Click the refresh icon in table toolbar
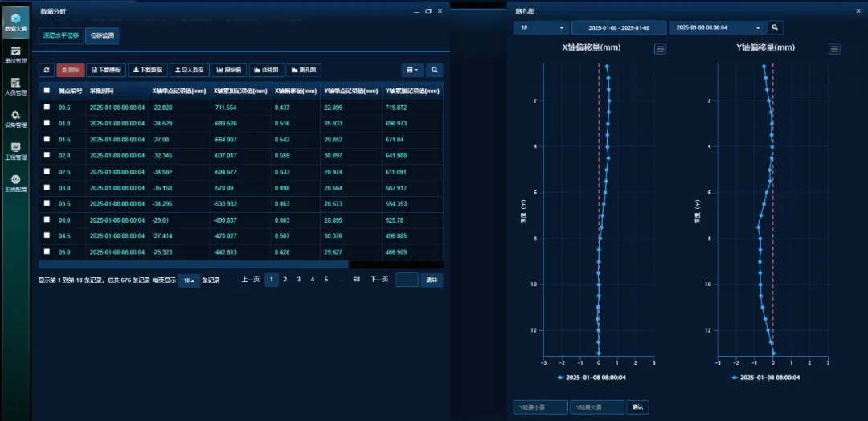 click(46, 70)
